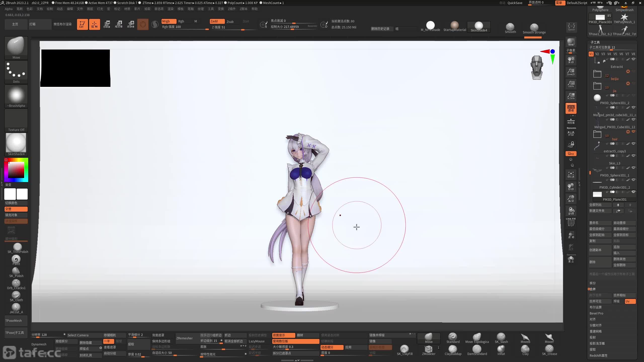
Task: Select the Rotate axis (旋转轴) tool
Action: tap(131, 24)
